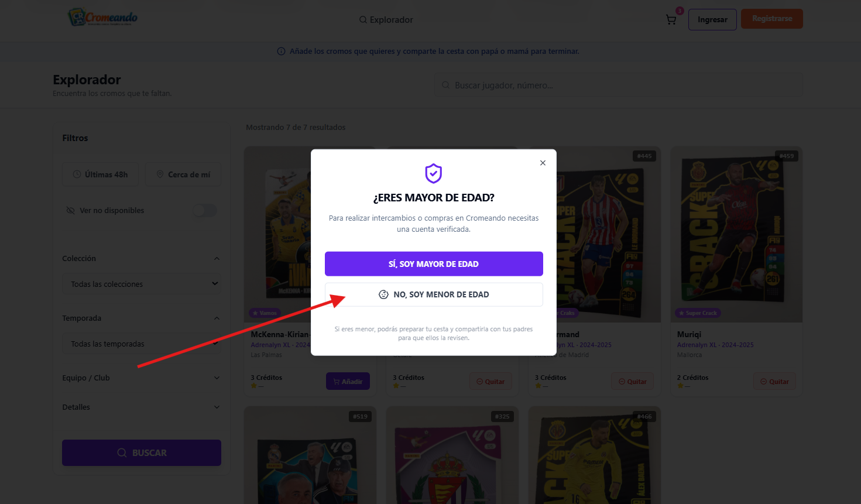The height and width of the screenshot is (504, 861).
Task: Open the 'Todas las temporadas' dropdown
Action: [x=142, y=344]
